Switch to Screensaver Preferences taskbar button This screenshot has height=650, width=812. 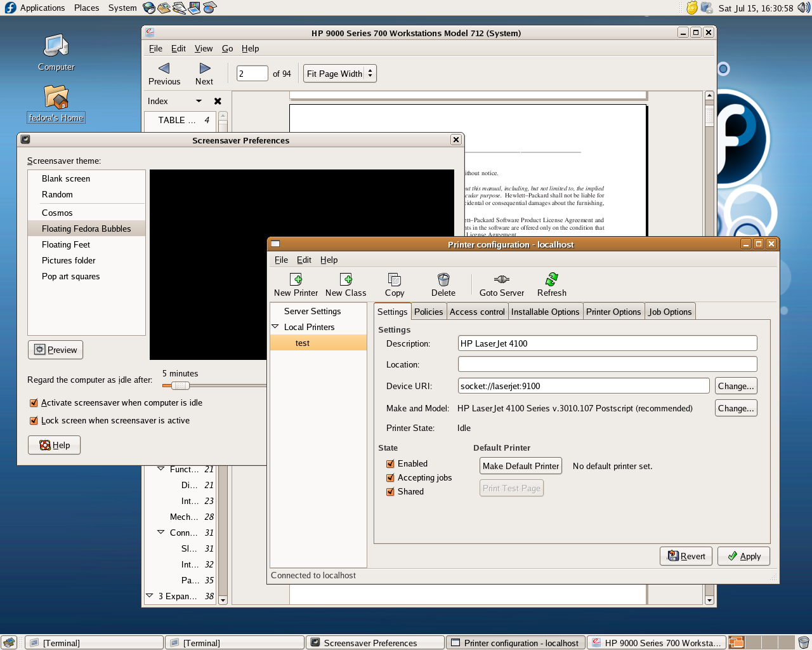[375, 642]
